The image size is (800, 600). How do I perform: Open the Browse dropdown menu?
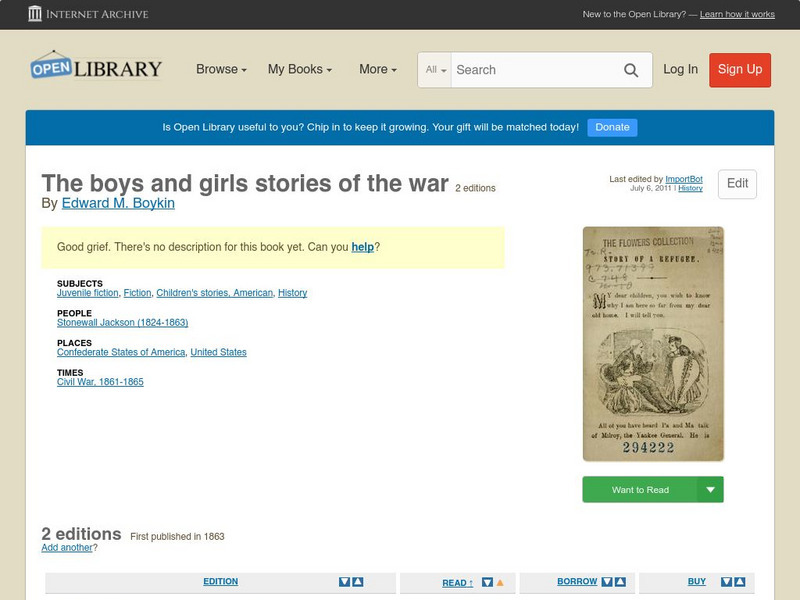point(219,70)
